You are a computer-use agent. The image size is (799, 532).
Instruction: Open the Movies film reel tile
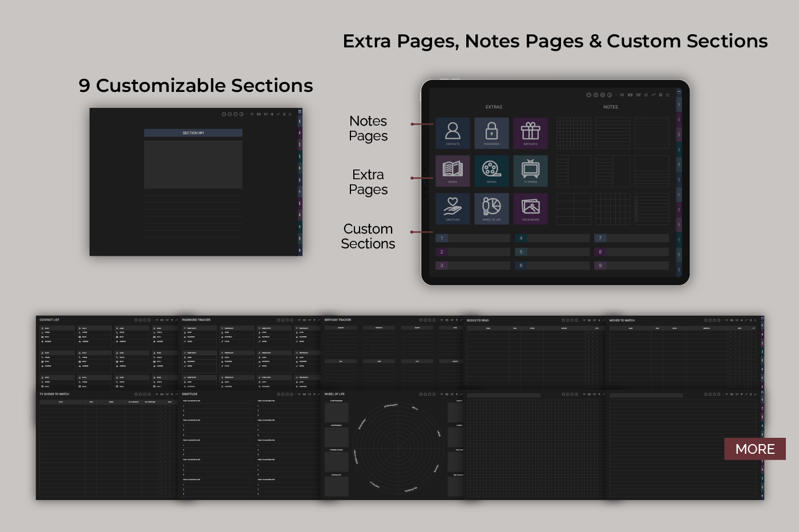(x=491, y=171)
